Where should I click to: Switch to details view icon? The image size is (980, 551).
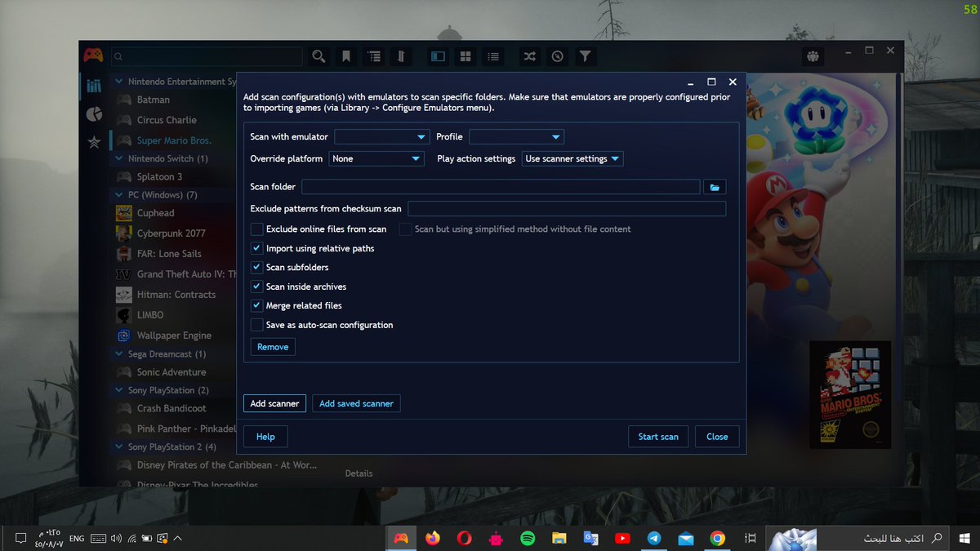click(439, 56)
